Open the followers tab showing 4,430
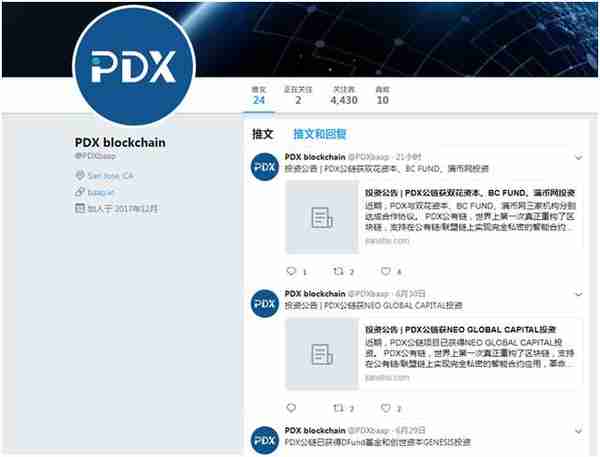This screenshot has width=600, height=457. (x=344, y=95)
